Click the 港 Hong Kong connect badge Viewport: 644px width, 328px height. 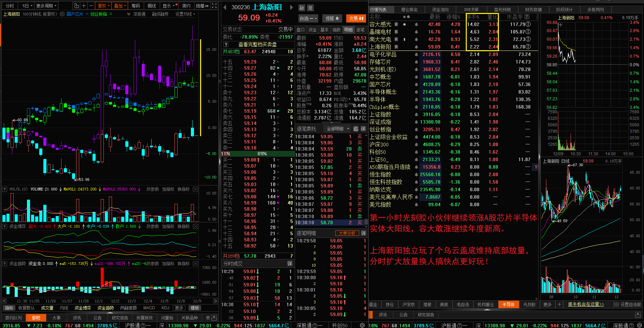310,8
